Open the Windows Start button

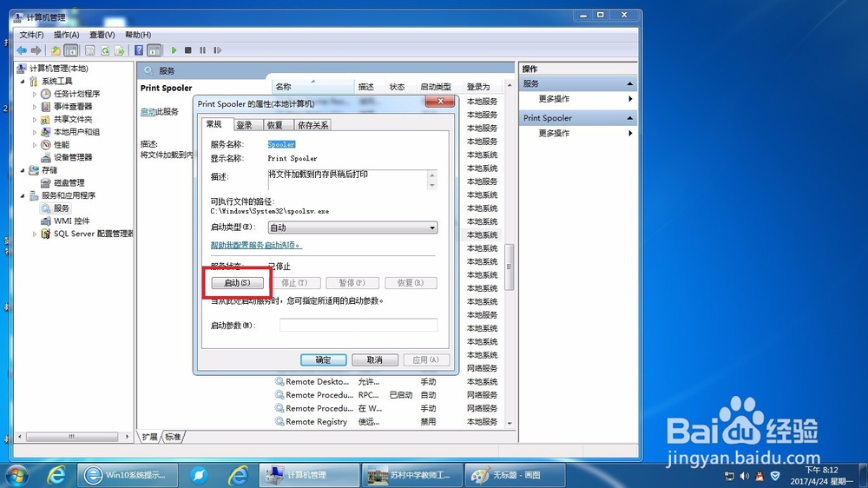click(16, 476)
